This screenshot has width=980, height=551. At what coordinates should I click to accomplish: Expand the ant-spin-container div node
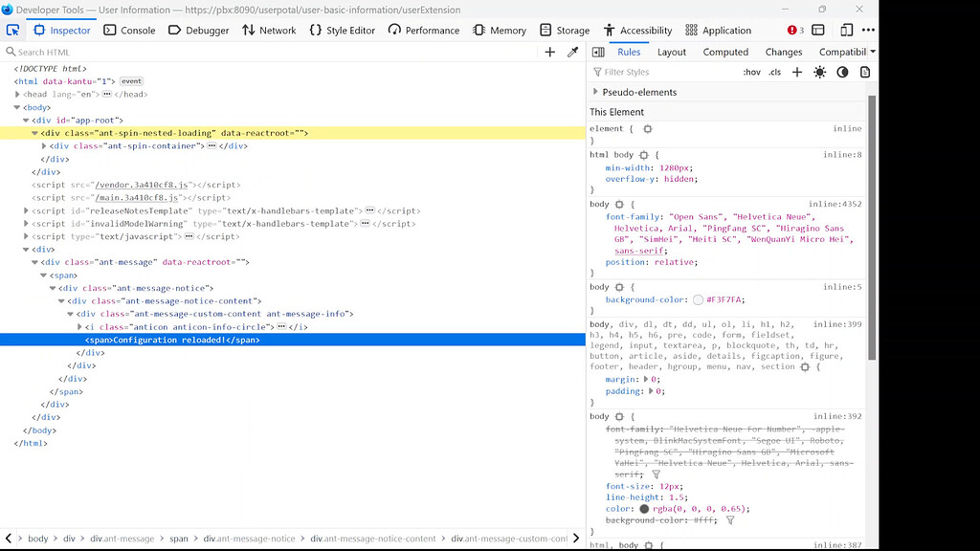click(x=44, y=146)
